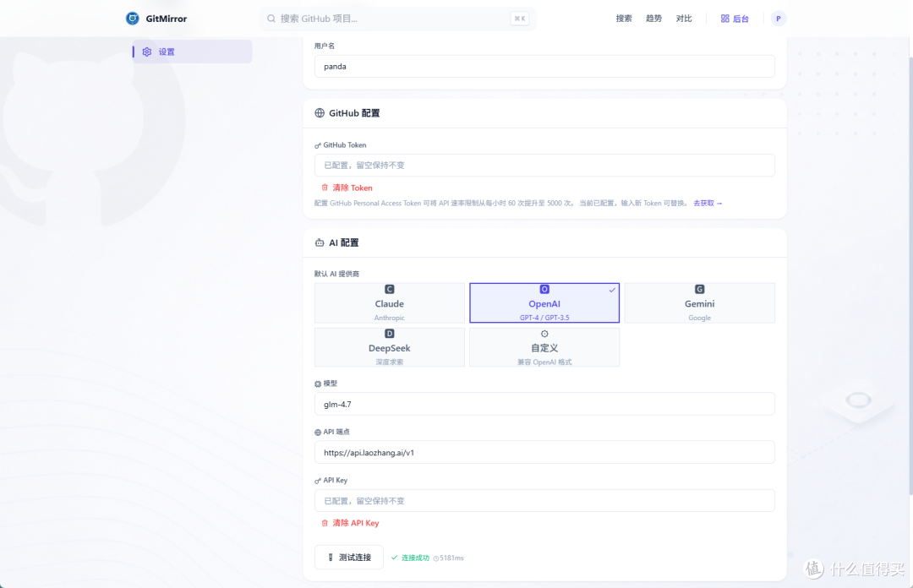Screen dimensions: 913x588
Task: Click the GitHub Token helper description
Action: coord(502,203)
